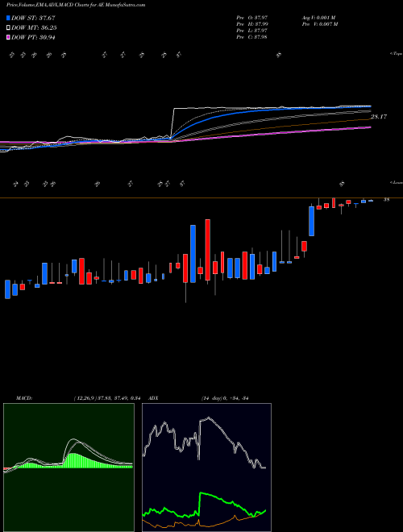Select the Avg V: 0.001 M value
Image resolution: width=403 pixels, height=532 pixels.
click(x=318, y=17)
